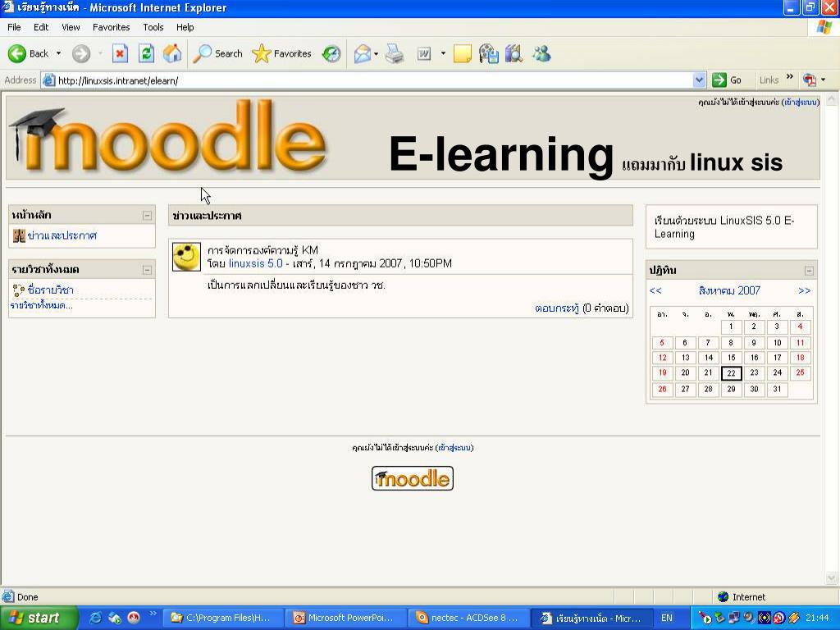Open the Search magnifier toolbar button
840x630 pixels.
point(217,53)
